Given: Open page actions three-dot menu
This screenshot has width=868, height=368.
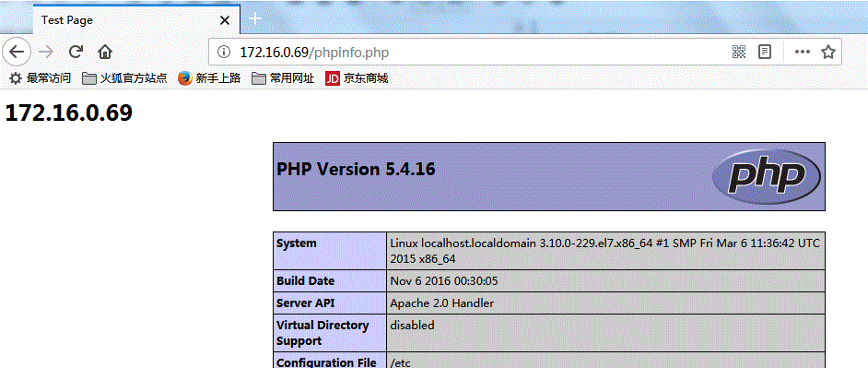Looking at the screenshot, I should (x=803, y=52).
